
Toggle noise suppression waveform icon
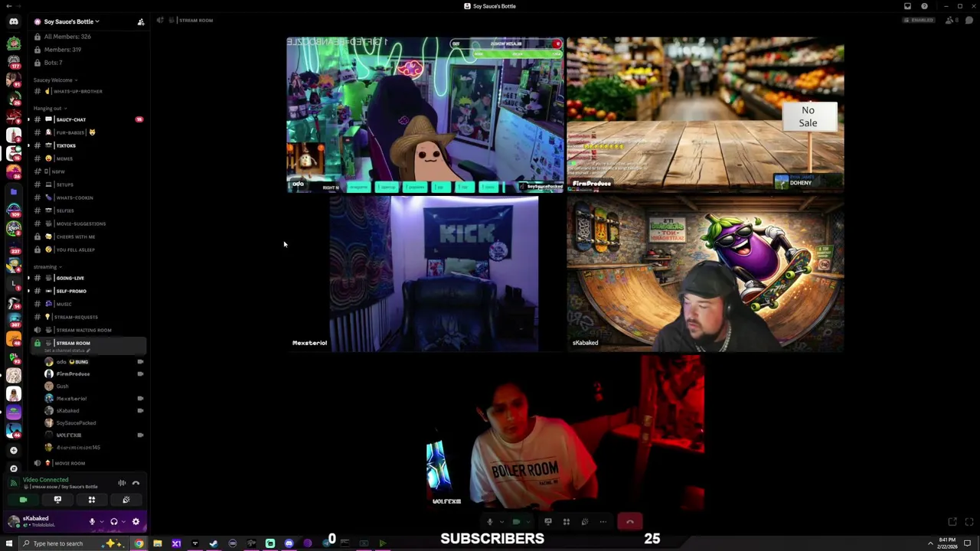click(122, 483)
